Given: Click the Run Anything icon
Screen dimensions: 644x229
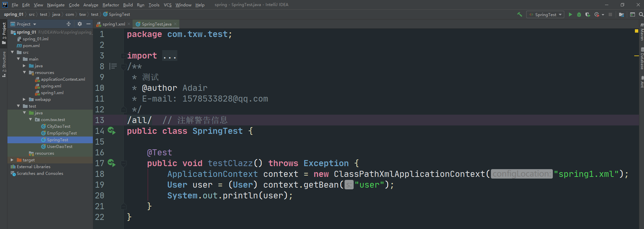Looking at the screenshot, I should 633,14.
